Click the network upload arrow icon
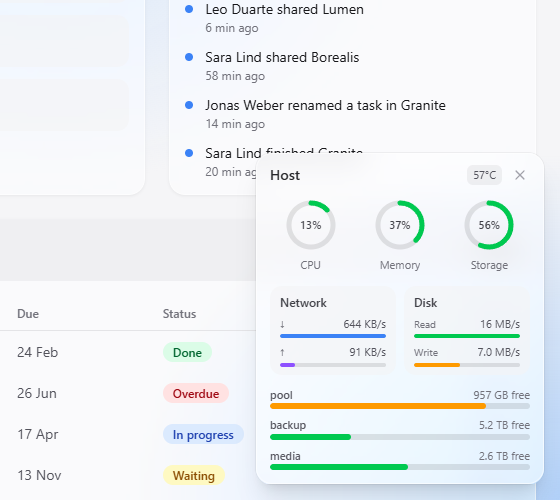 282,352
